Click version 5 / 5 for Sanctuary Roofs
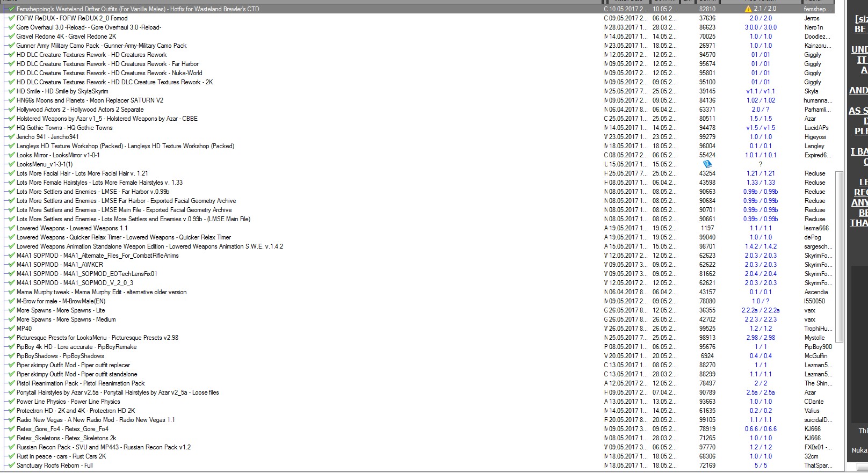Viewport: 868px width, 473px height. tap(761, 465)
